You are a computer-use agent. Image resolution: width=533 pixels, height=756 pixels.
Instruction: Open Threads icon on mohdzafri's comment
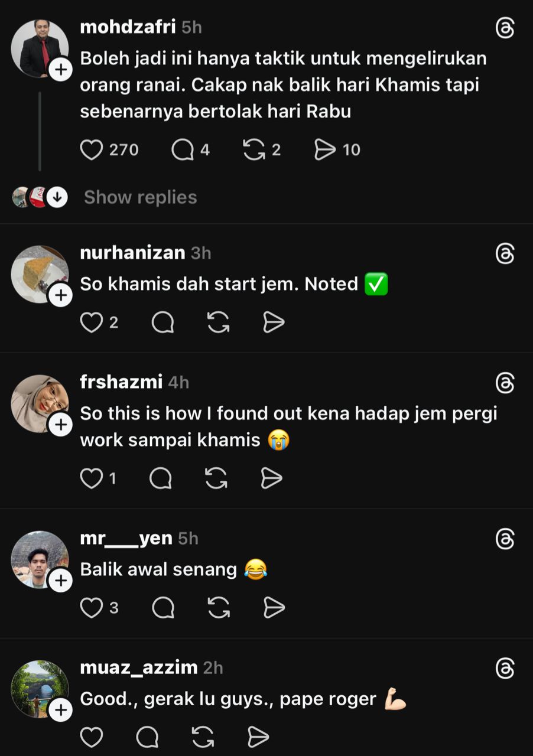pyautogui.click(x=505, y=28)
